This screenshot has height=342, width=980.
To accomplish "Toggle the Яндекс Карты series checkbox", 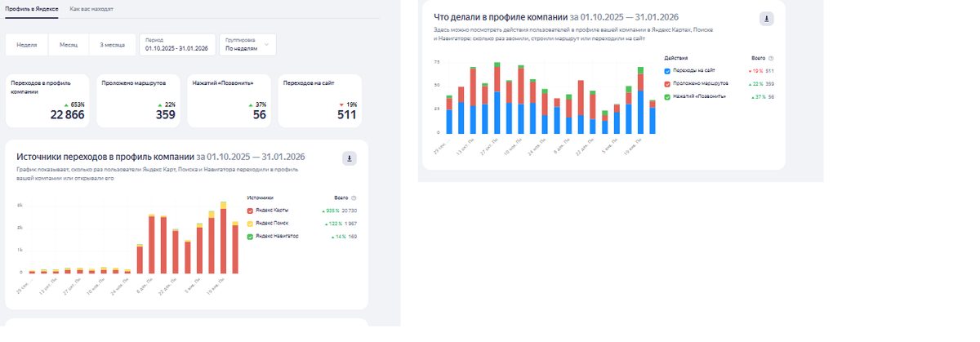I will point(250,211).
